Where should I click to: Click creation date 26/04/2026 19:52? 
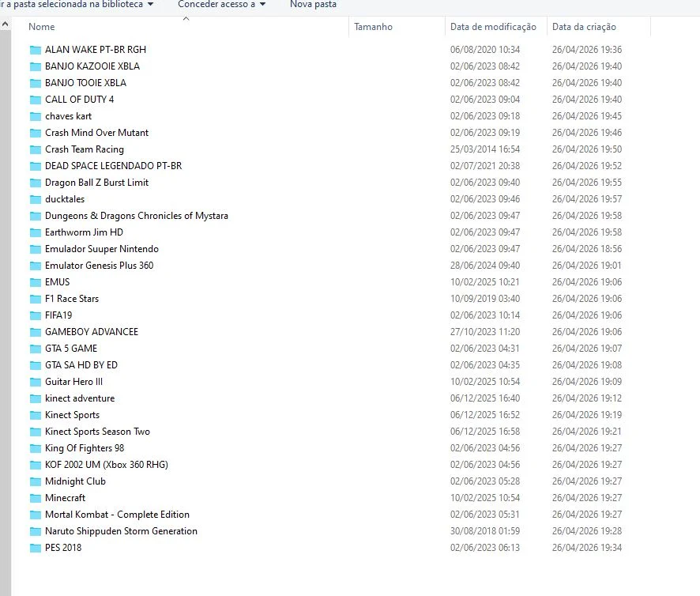(586, 166)
